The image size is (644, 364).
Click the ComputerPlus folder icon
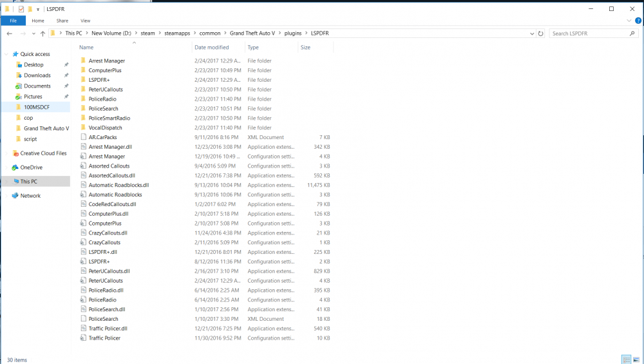pos(83,70)
